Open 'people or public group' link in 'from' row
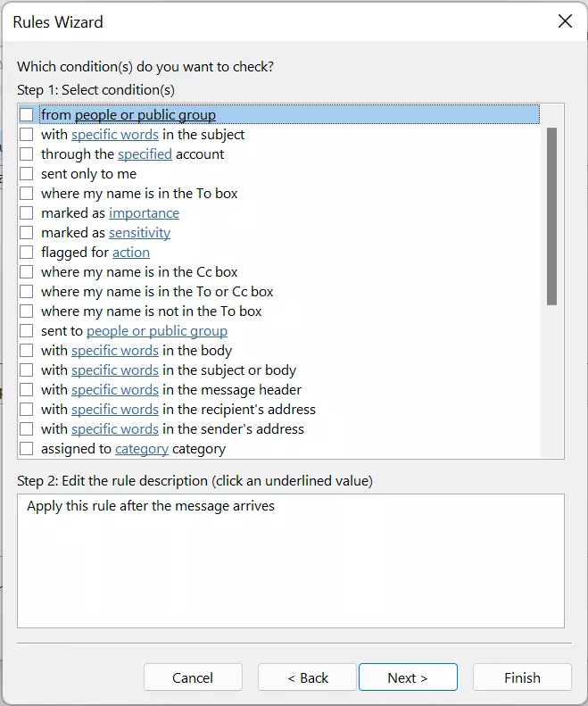 click(145, 115)
